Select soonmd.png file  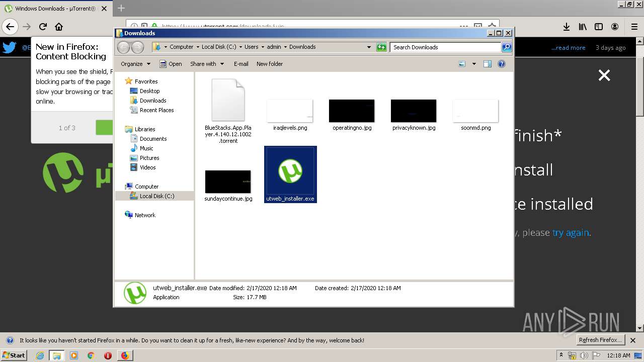[475, 115]
